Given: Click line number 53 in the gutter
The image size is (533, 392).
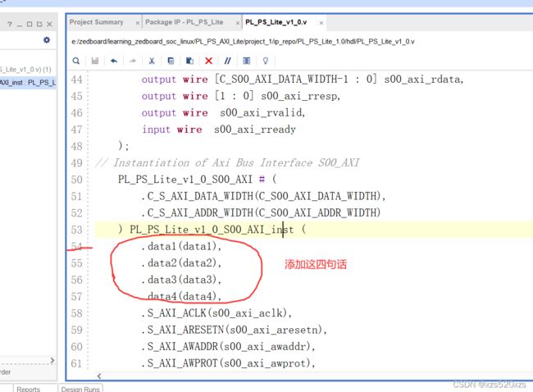Looking at the screenshot, I should pos(77,230).
